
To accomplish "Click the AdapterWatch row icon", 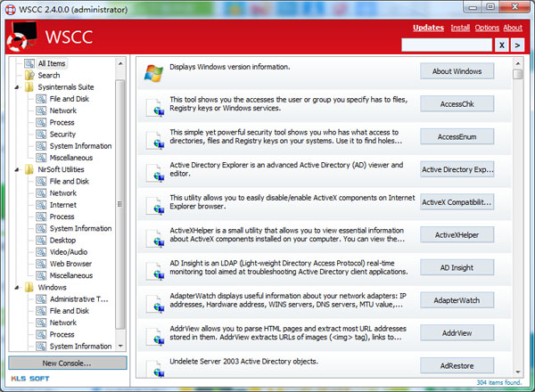I will pos(154,304).
